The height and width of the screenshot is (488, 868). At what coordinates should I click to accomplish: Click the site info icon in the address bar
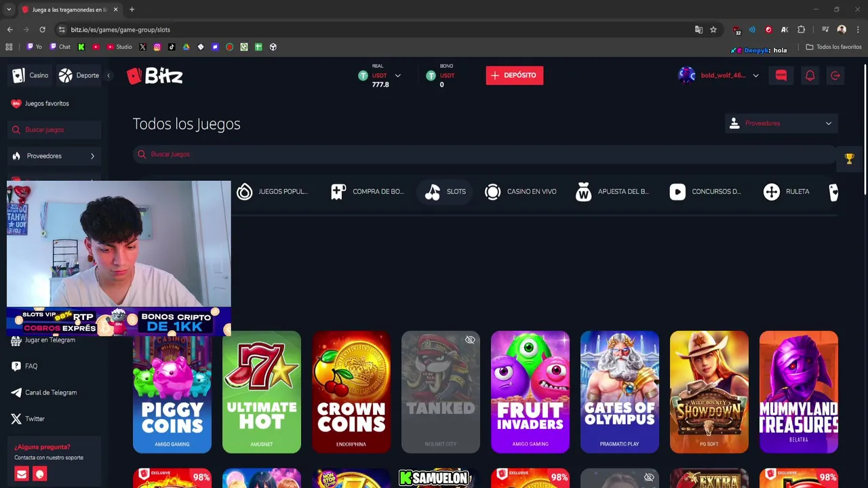click(62, 30)
